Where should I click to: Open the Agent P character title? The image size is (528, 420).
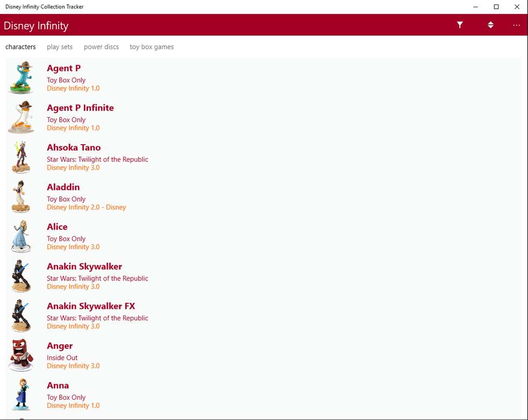[x=64, y=68]
